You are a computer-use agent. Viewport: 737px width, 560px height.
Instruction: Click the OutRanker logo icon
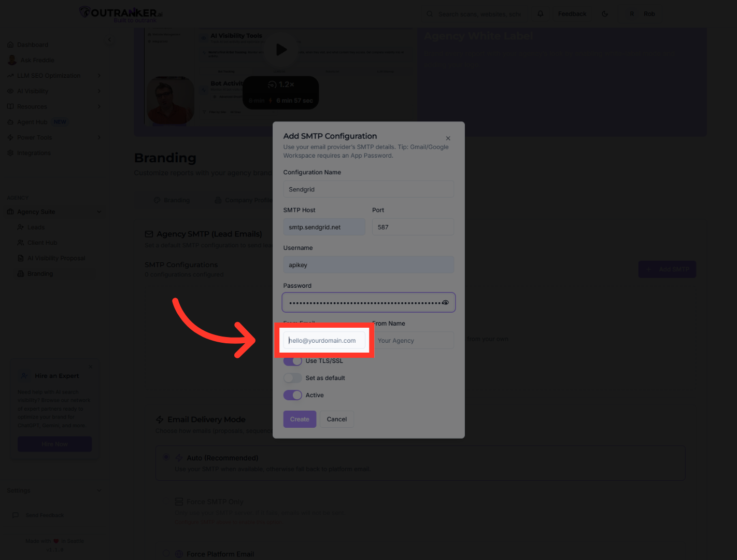point(85,12)
